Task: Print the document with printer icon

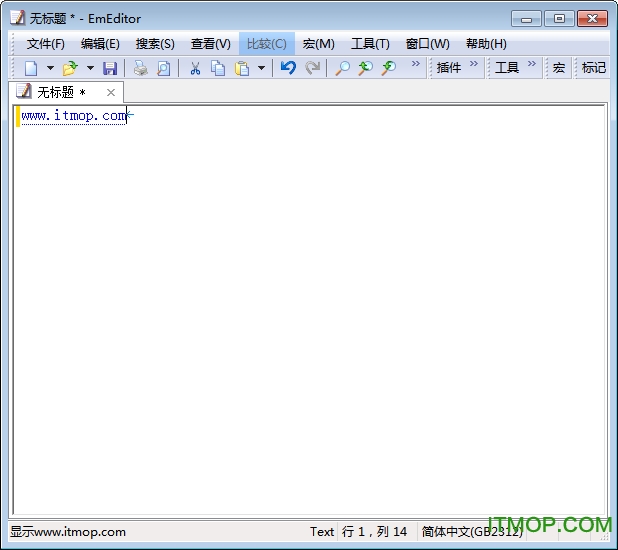Action: (140, 68)
